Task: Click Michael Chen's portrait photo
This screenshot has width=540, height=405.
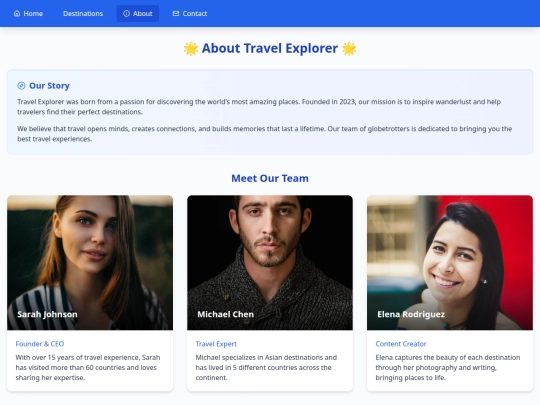Action: 270,262
